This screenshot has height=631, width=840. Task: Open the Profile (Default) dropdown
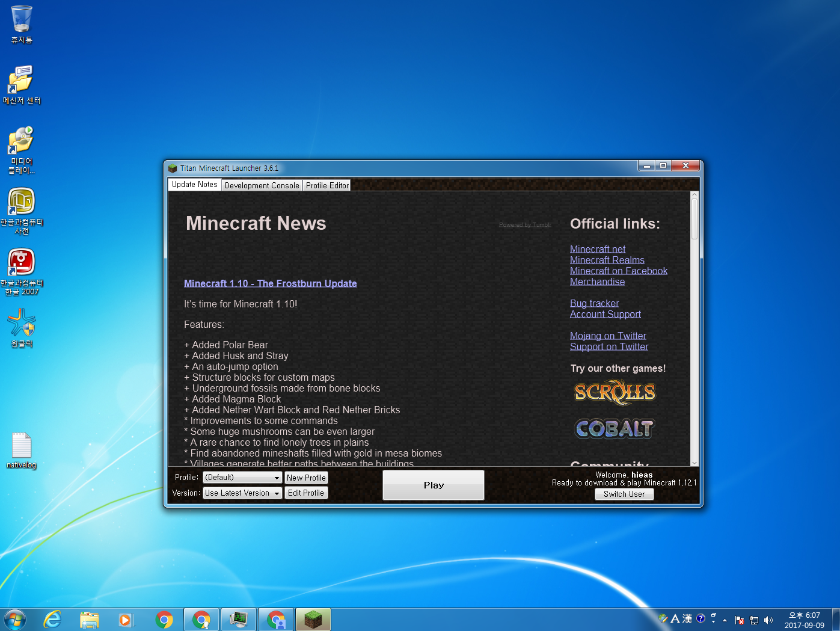point(242,477)
